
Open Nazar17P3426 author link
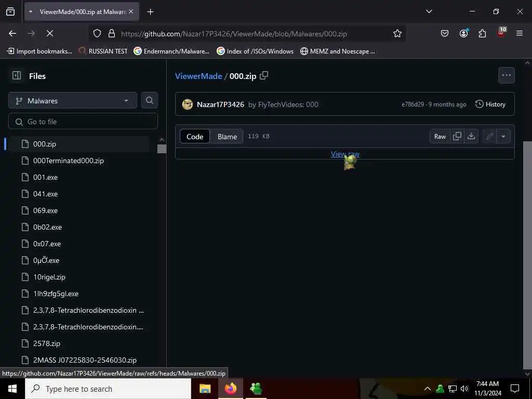tap(220, 104)
